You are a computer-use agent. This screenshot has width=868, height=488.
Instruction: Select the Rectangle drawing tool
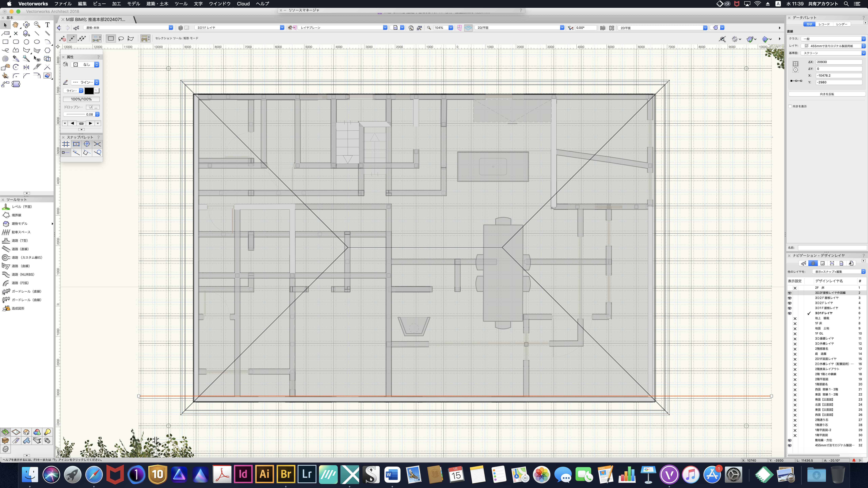pyautogui.click(x=5, y=42)
